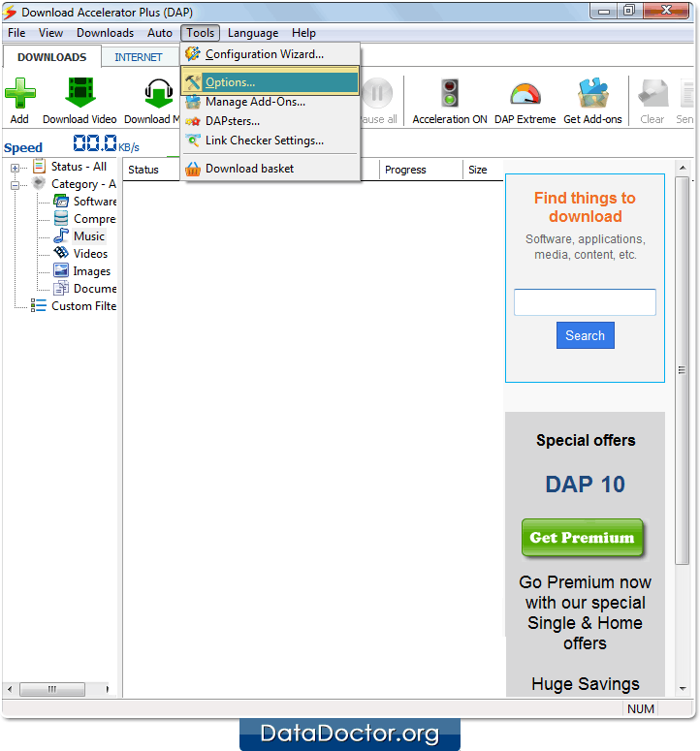The height and width of the screenshot is (751, 700).
Task: Click the Download basket icon
Action: 193,169
